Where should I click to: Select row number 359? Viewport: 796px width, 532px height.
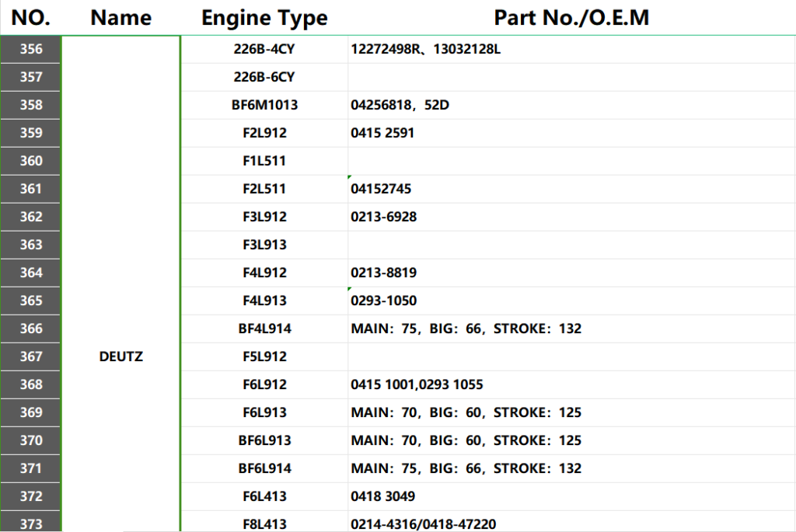[x=31, y=133]
